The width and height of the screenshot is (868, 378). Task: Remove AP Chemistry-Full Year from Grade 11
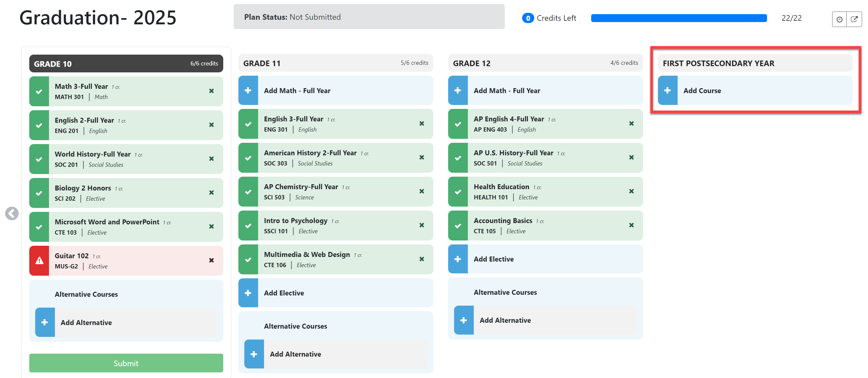coord(422,191)
